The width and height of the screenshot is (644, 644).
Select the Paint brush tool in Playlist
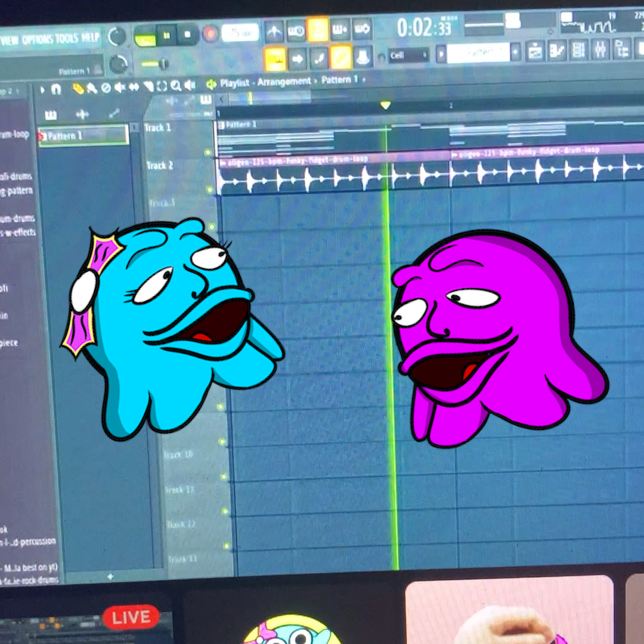click(x=92, y=88)
